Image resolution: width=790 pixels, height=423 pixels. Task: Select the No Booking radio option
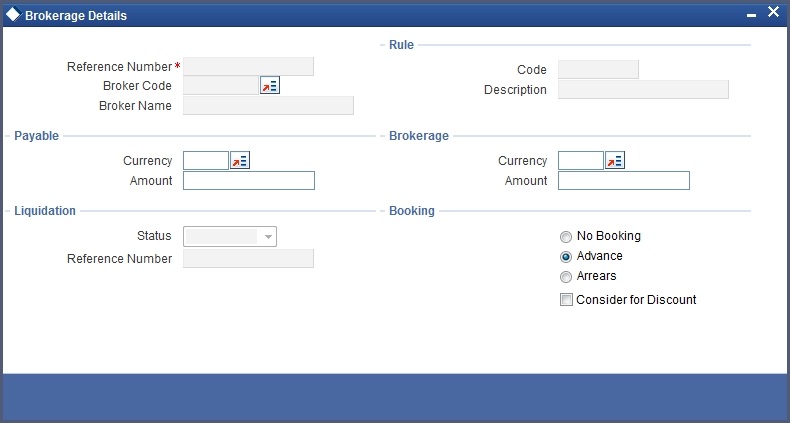(566, 237)
